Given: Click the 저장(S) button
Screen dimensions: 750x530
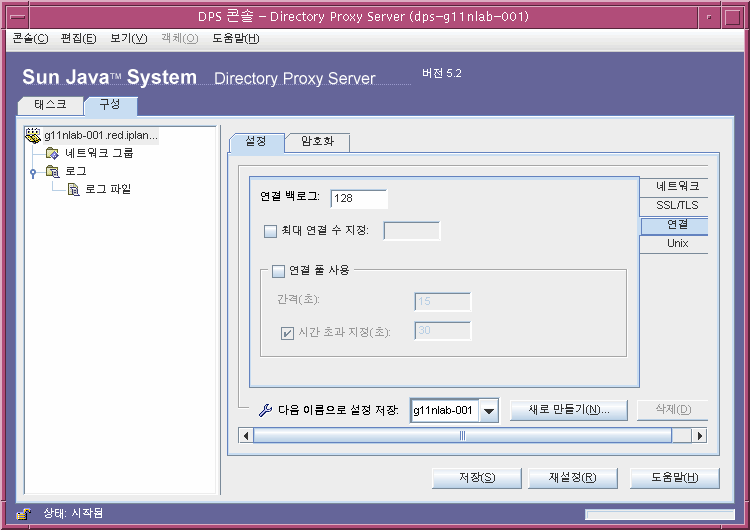Looking at the screenshot, I should pos(477,478).
